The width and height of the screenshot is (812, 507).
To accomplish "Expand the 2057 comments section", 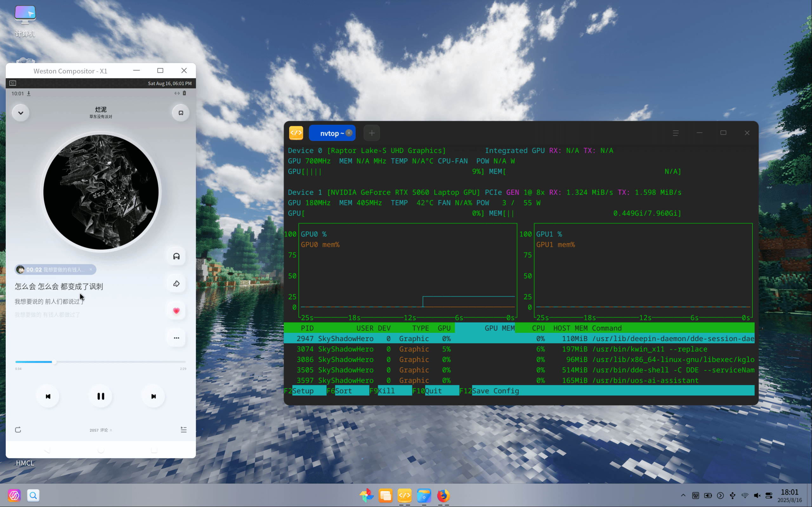I will click(101, 430).
